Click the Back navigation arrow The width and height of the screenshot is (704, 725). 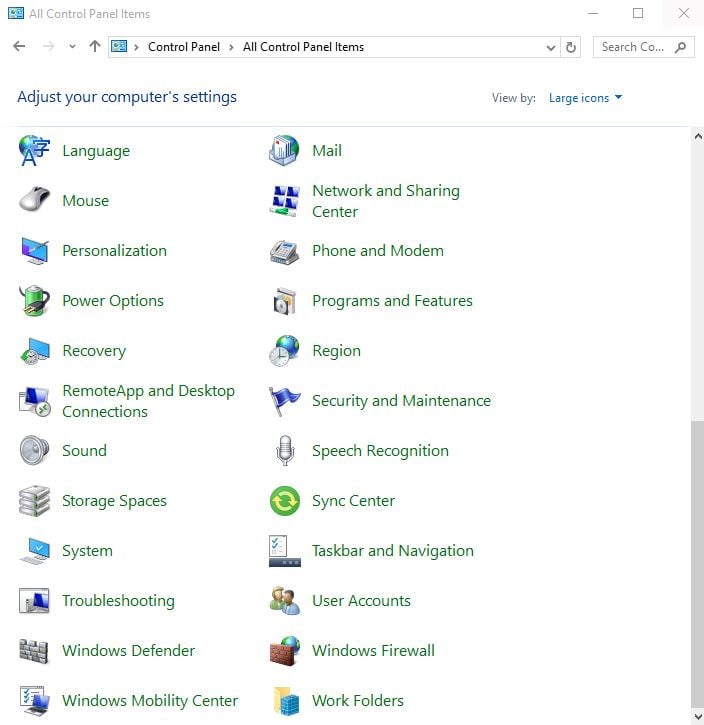pyautogui.click(x=19, y=47)
